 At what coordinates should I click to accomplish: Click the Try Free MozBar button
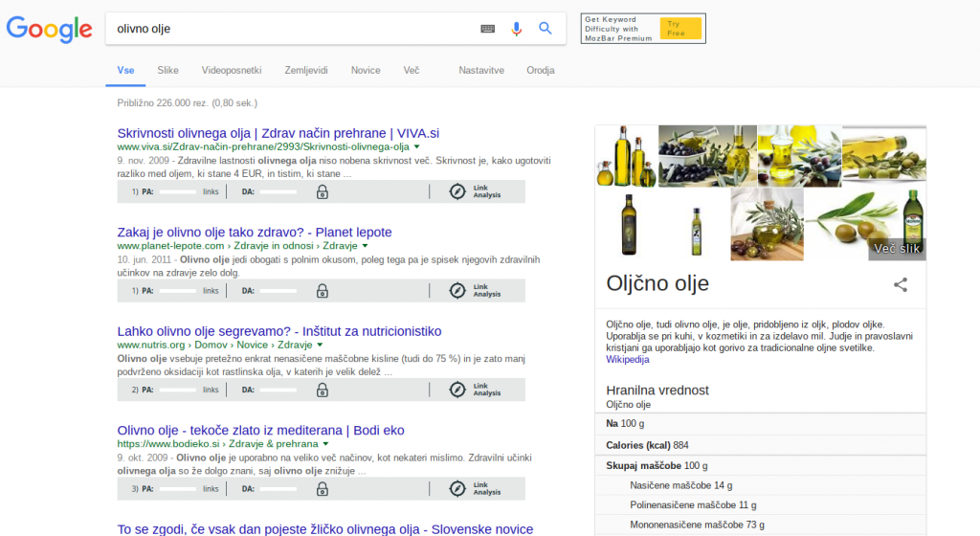(680, 29)
